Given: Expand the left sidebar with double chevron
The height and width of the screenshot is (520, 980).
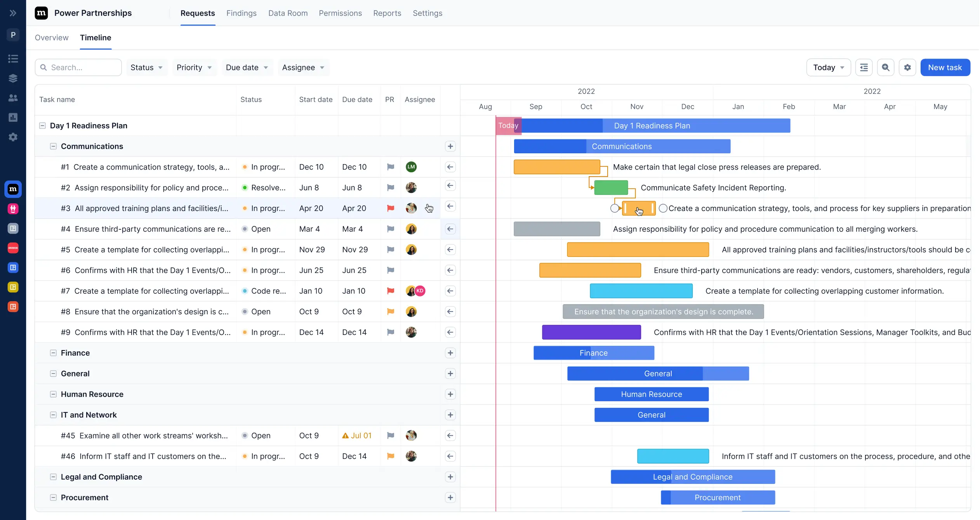Looking at the screenshot, I should [x=13, y=13].
